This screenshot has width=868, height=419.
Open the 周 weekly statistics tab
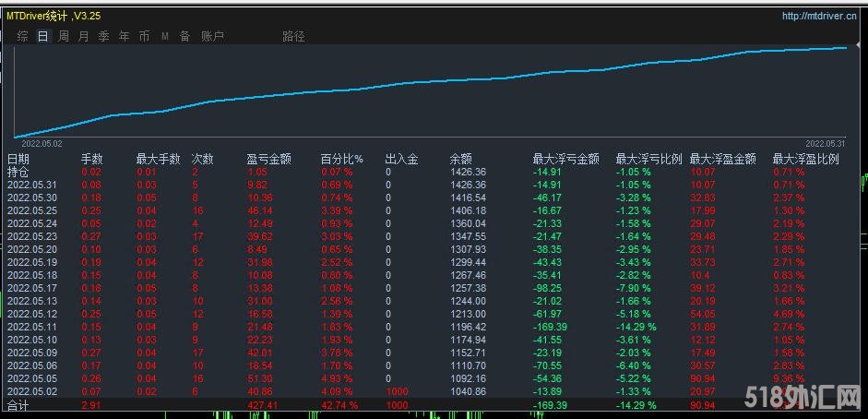pos(63,36)
